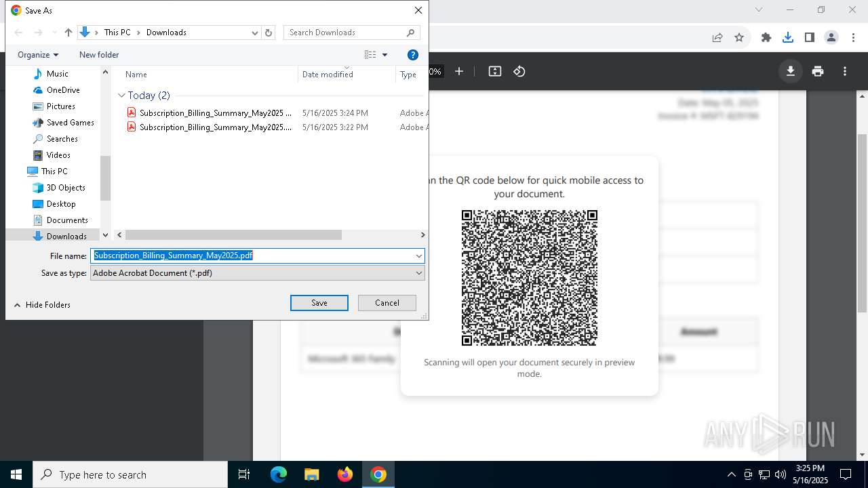Select Videos in navigation pane
This screenshot has width=868, height=488.
(58, 155)
